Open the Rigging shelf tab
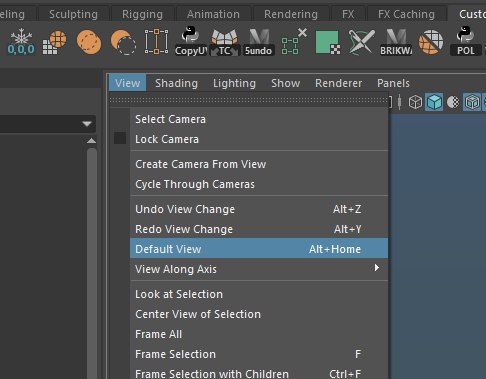The height and width of the screenshot is (379, 486). click(x=142, y=14)
